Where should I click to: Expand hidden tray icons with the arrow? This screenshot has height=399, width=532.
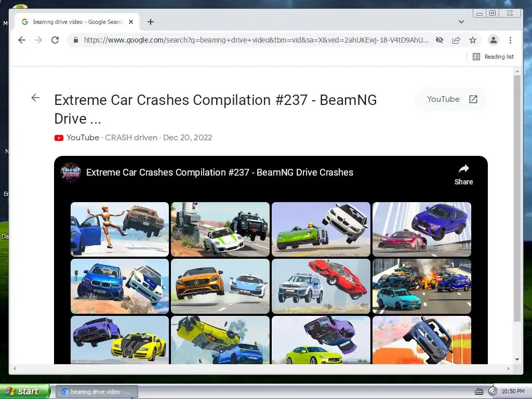pos(493,392)
